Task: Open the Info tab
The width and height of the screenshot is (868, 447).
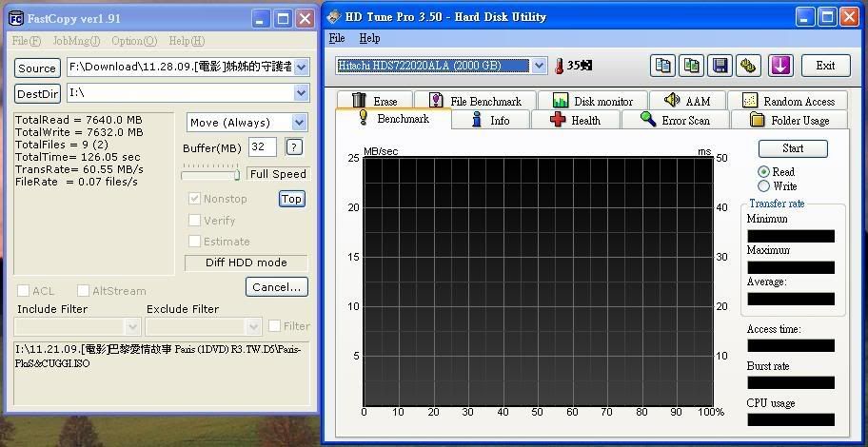Action: (491, 120)
